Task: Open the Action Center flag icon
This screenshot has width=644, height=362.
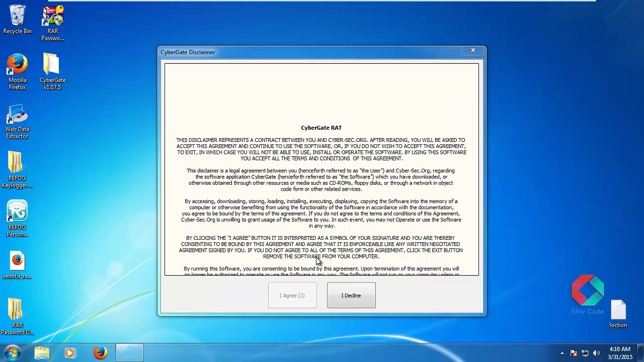Action: pos(574,353)
